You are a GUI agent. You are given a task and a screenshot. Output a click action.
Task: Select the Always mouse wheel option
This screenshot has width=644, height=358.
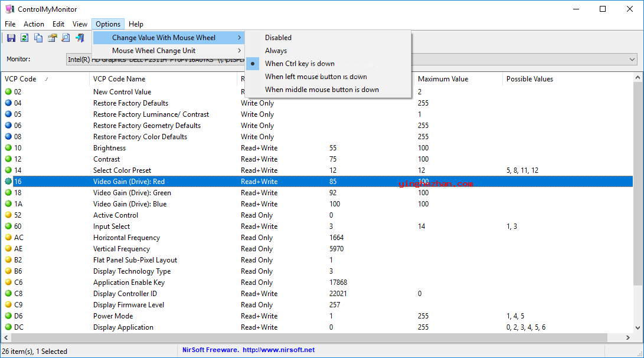coord(328,51)
